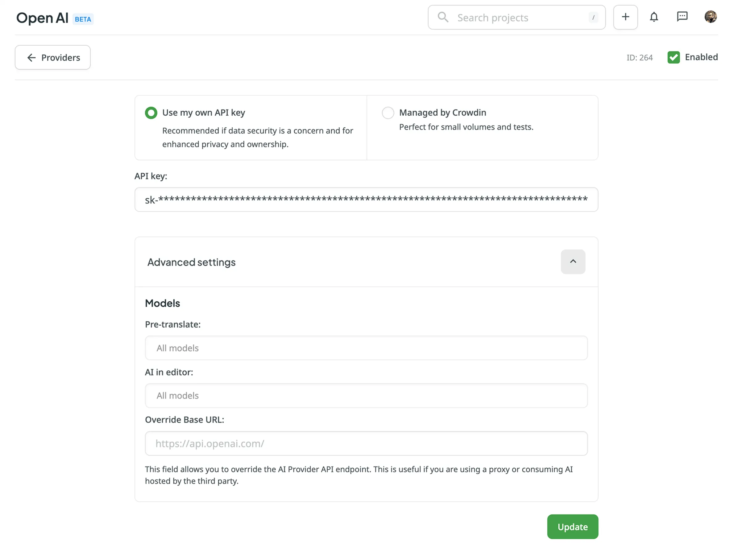Click the green Update button
The height and width of the screenshot is (560, 733).
pos(573,527)
